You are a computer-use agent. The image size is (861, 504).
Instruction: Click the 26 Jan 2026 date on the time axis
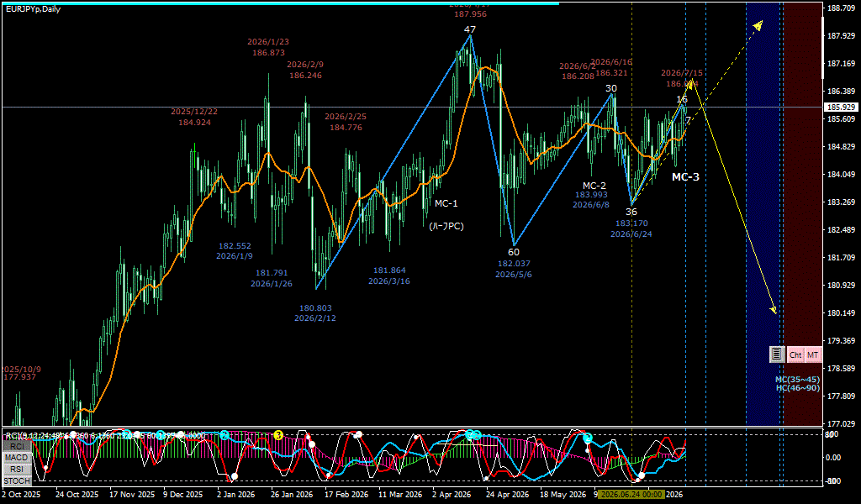[x=293, y=494]
